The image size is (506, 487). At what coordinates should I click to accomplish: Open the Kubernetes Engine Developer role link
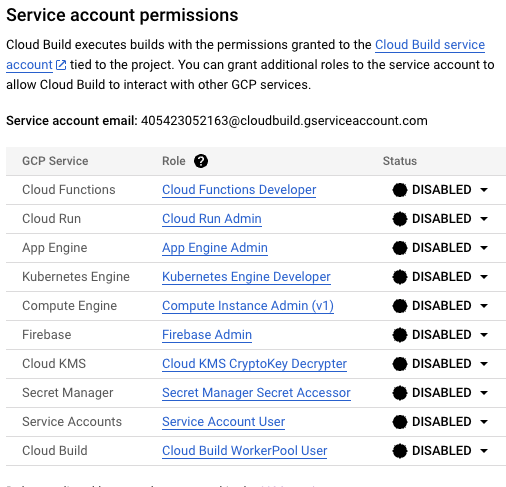pyautogui.click(x=246, y=277)
